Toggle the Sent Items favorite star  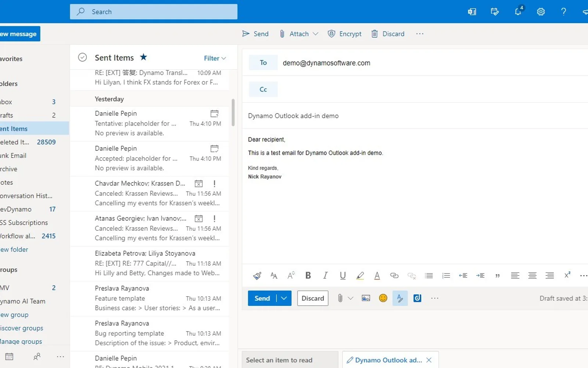[143, 57]
